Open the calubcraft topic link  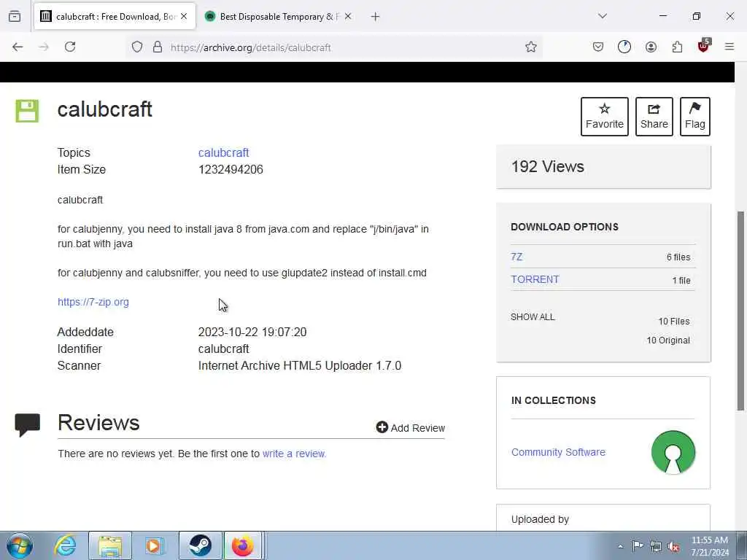(x=223, y=153)
